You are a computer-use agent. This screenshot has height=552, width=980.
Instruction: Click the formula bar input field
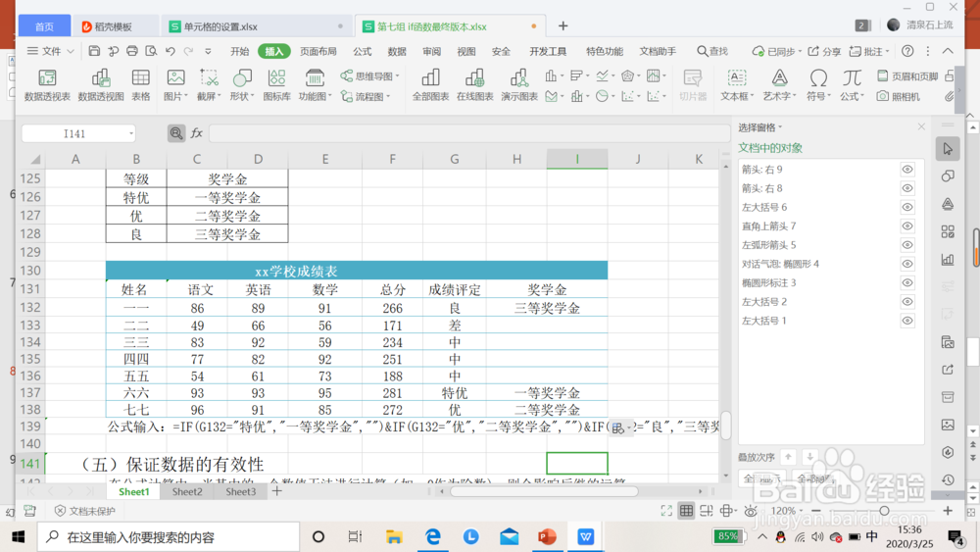coord(468,133)
